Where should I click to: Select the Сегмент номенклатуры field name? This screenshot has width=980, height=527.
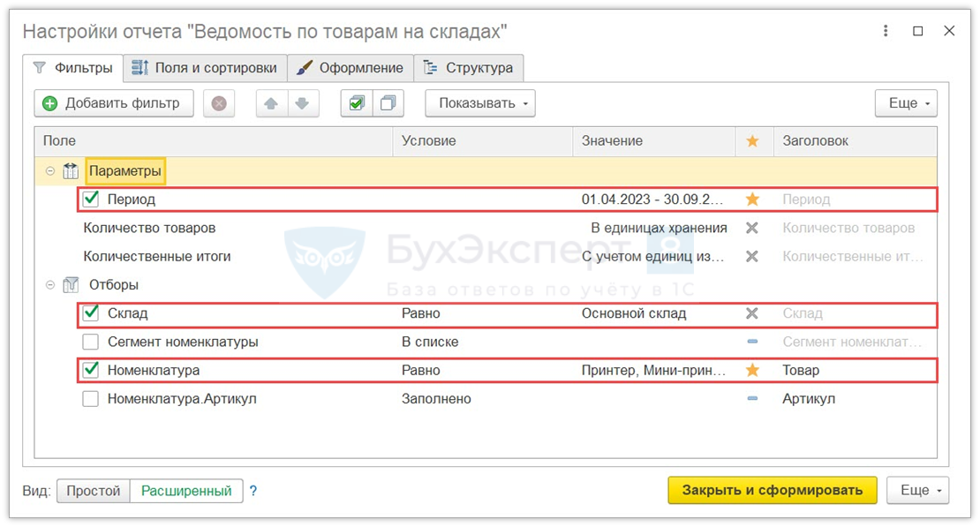pyautogui.click(x=183, y=342)
